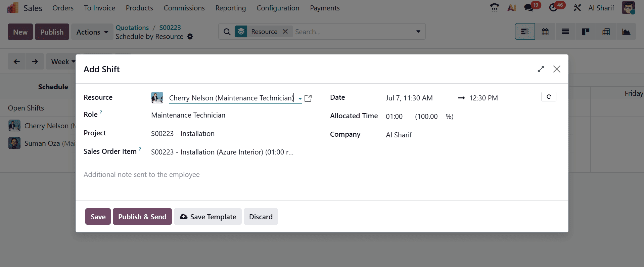Open the Commissions menu
Screen dimensions: 644x267
[x=184, y=8]
